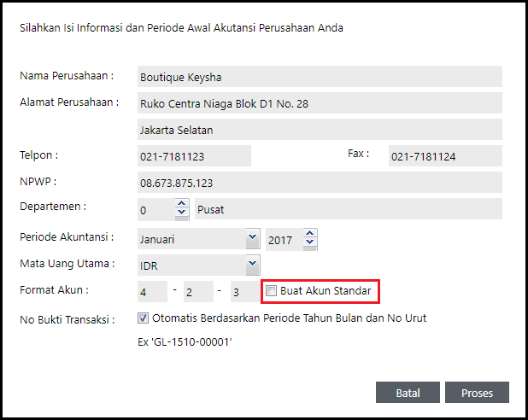Select the NPWP input field
Image resolution: width=528 pixels, height=420 pixels.
pyautogui.click(x=320, y=184)
